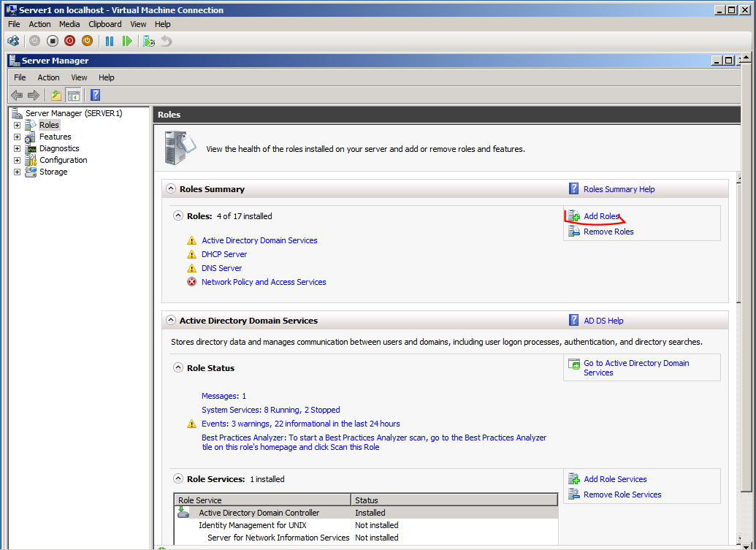Expand the Roles tree node
Screen dimensions: 756x550
coord(17,125)
